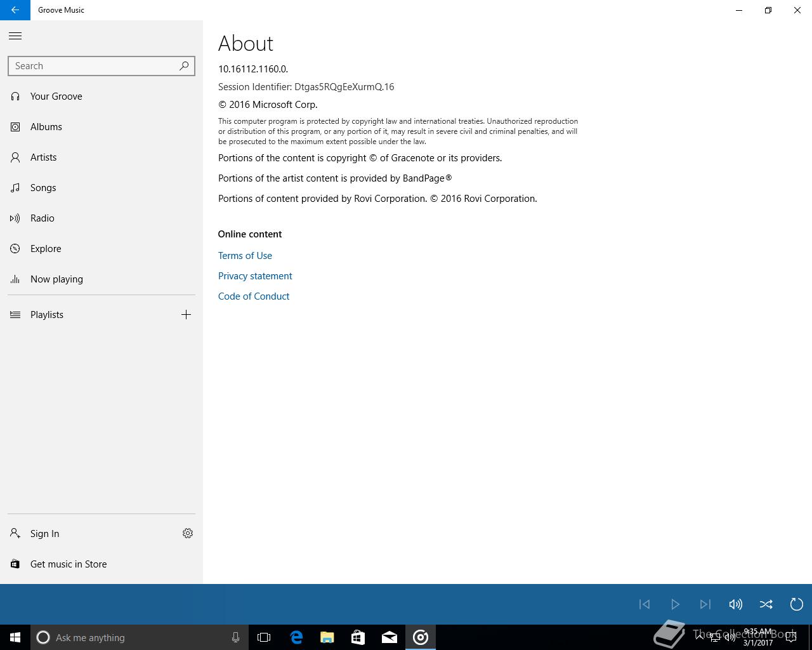The width and height of the screenshot is (812, 650).
Task: Click Get music in Store
Action: [x=101, y=564]
